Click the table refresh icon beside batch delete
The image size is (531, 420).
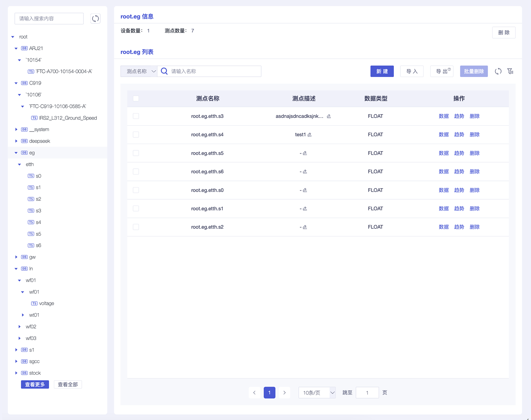[498, 71]
